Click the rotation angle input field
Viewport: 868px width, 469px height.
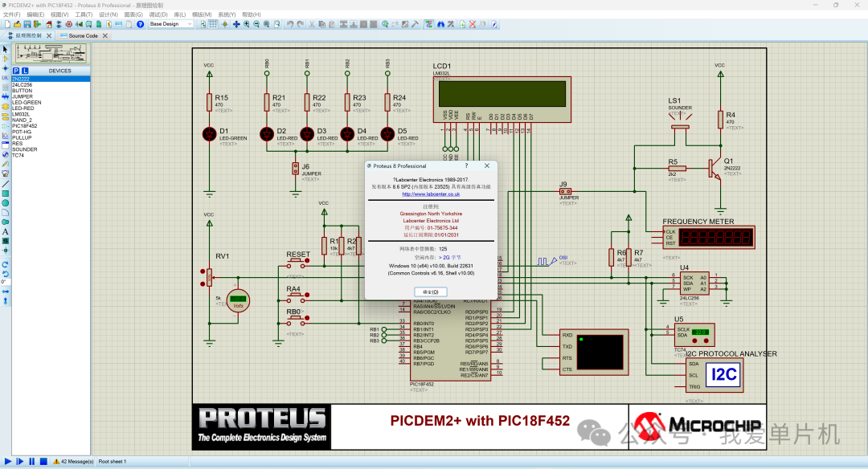[6, 282]
